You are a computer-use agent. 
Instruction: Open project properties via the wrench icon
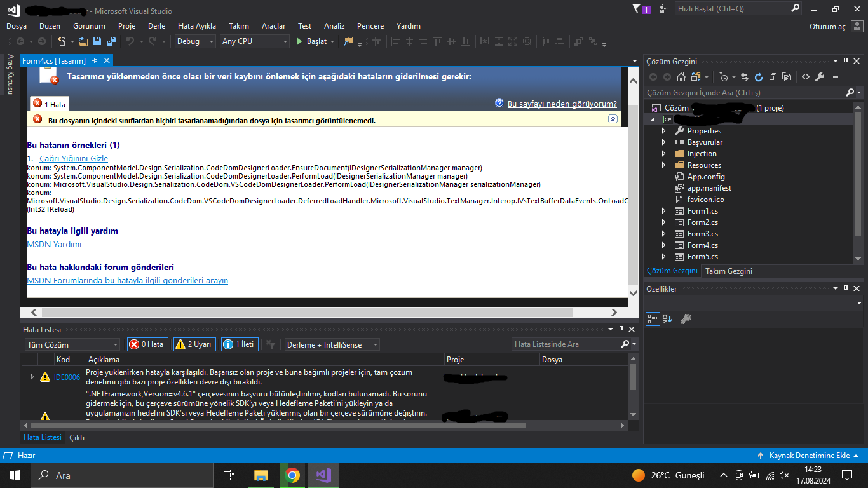pyautogui.click(x=820, y=77)
